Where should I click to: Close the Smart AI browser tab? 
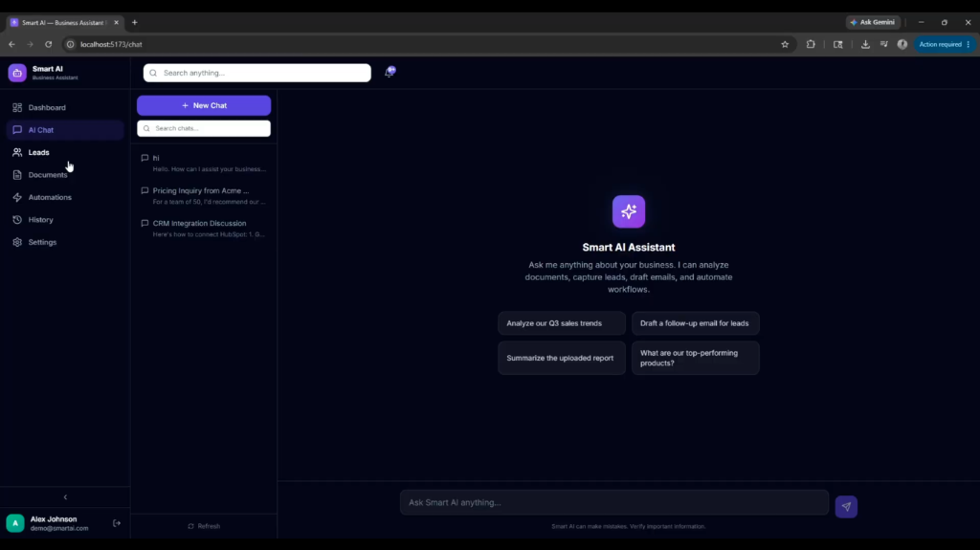(116, 23)
